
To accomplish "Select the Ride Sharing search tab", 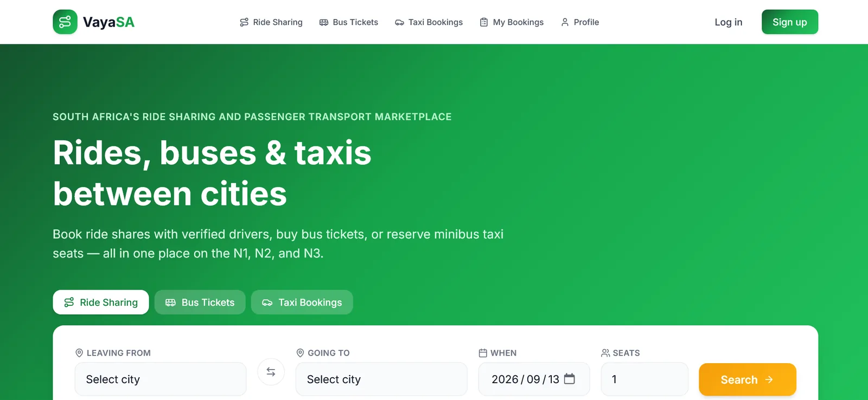I will 101,302.
